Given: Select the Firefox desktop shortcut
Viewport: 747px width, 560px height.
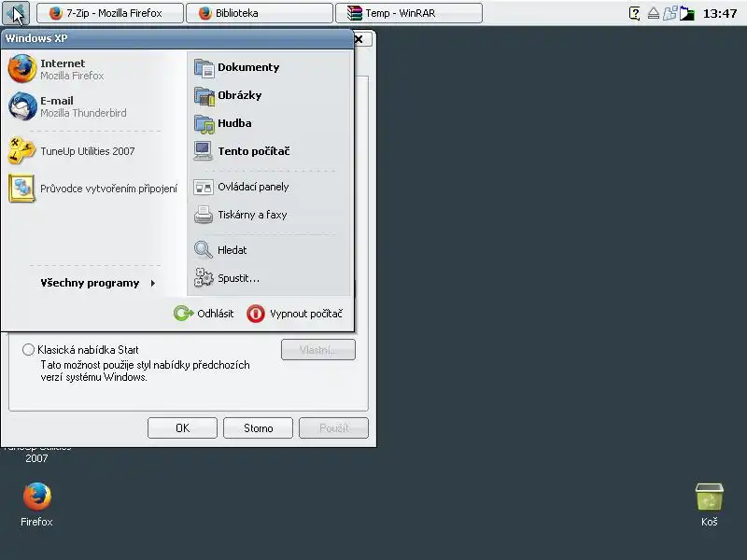Looking at the screenshot, I should 36,504.
